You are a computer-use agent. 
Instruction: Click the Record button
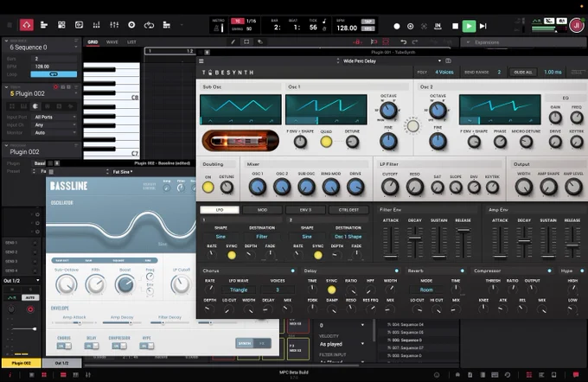point(397,26)
